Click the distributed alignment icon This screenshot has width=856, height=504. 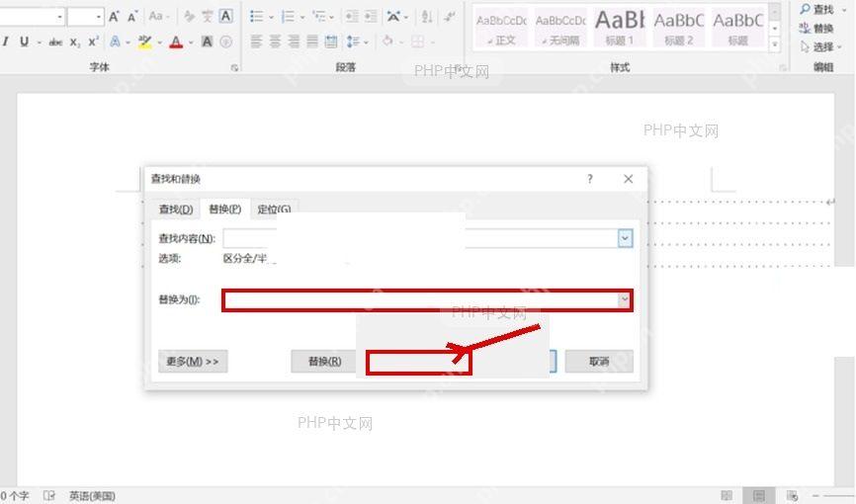tap(331, 42)
